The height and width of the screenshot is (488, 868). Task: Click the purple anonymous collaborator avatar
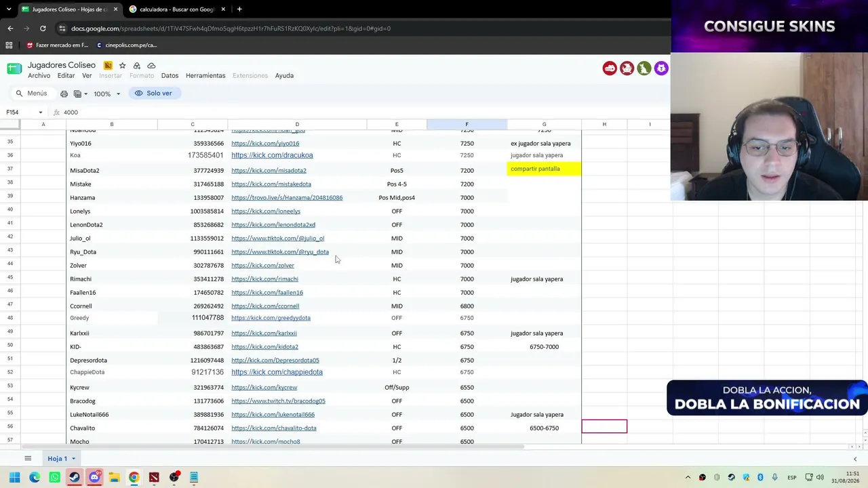point(660,68)
